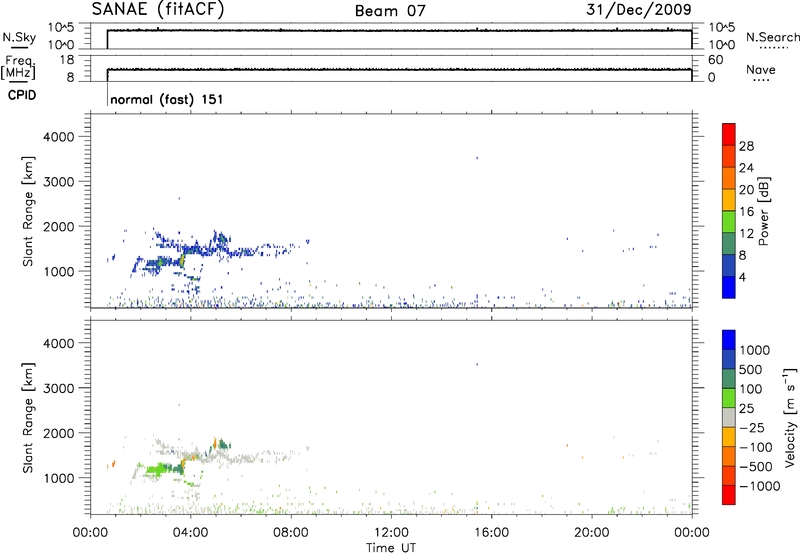Click the Slant Range label on velocity panel
Screen dimensions: 800x554
28,418
